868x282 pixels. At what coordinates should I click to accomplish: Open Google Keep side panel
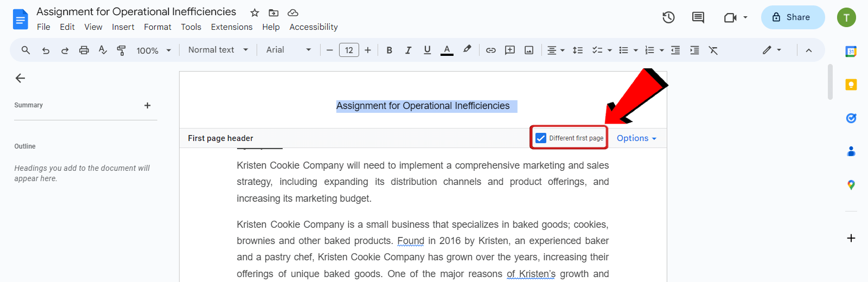tap(851, 85)
